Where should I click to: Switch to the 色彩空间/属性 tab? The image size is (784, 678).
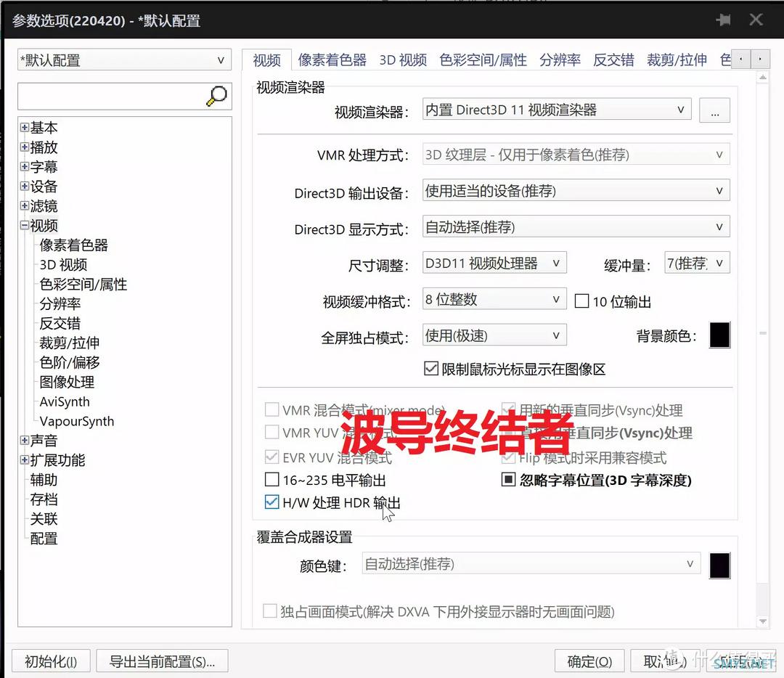pos(483,60)
